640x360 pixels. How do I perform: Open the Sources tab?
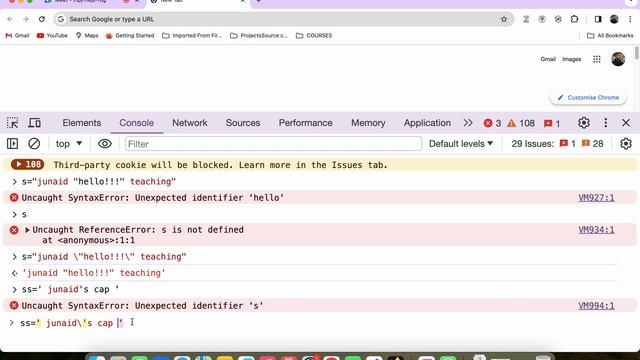[243, 123]
